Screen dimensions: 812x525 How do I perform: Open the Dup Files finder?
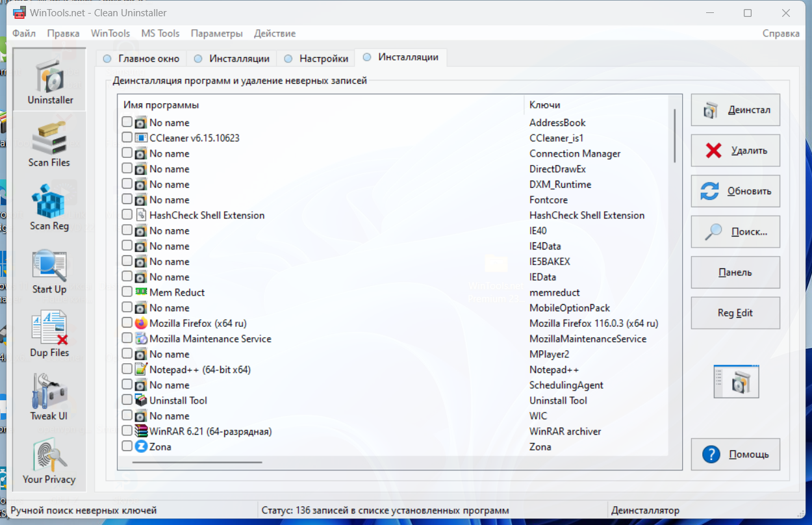[x=49, y=335]
